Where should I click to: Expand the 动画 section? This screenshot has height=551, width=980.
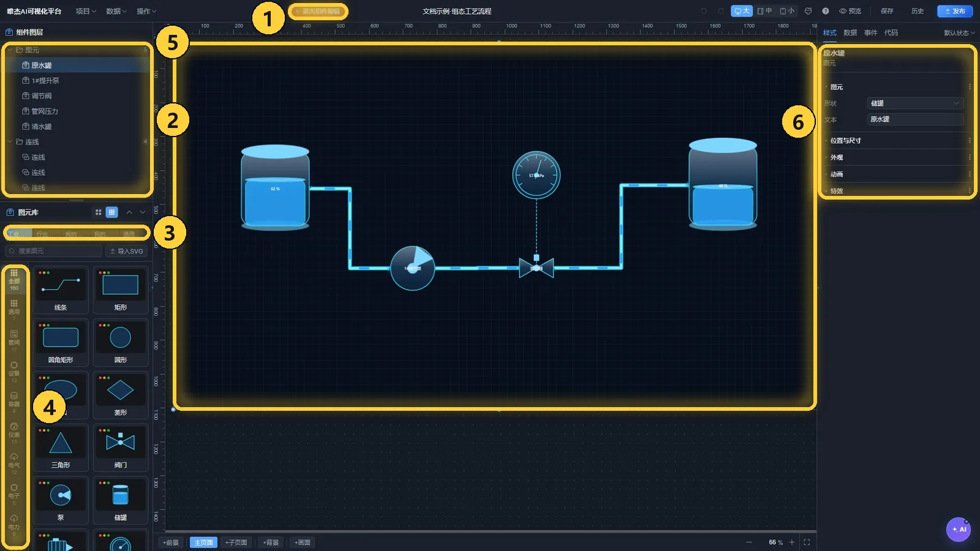tap(897, 174)
